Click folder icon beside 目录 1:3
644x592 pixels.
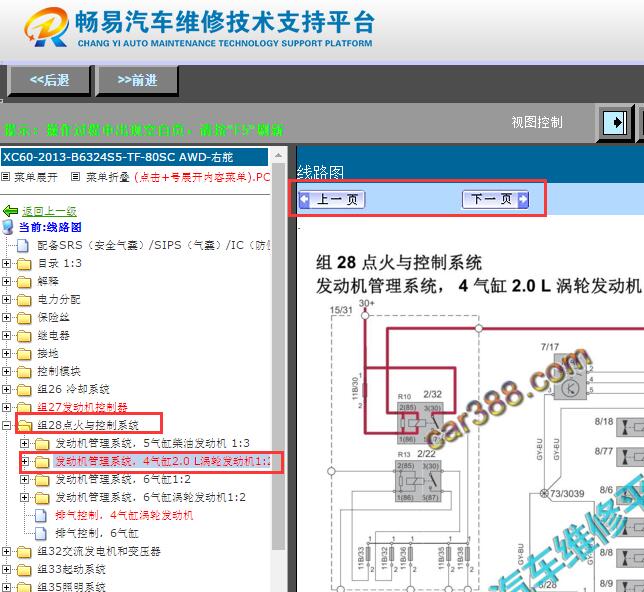click(24, 263)
